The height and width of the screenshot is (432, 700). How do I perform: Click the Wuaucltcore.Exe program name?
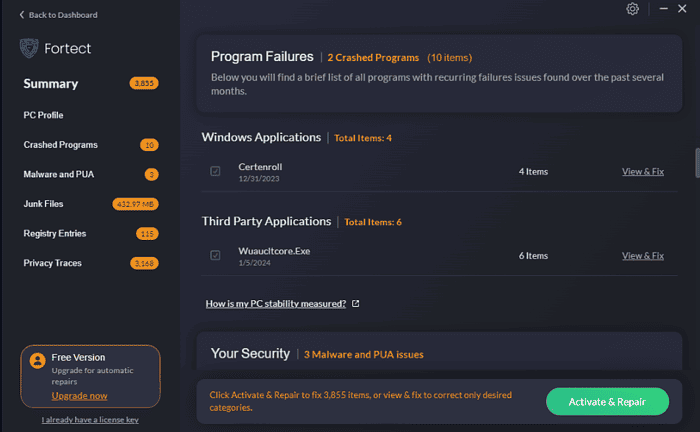pyautogui.click(x=274, y=251)
